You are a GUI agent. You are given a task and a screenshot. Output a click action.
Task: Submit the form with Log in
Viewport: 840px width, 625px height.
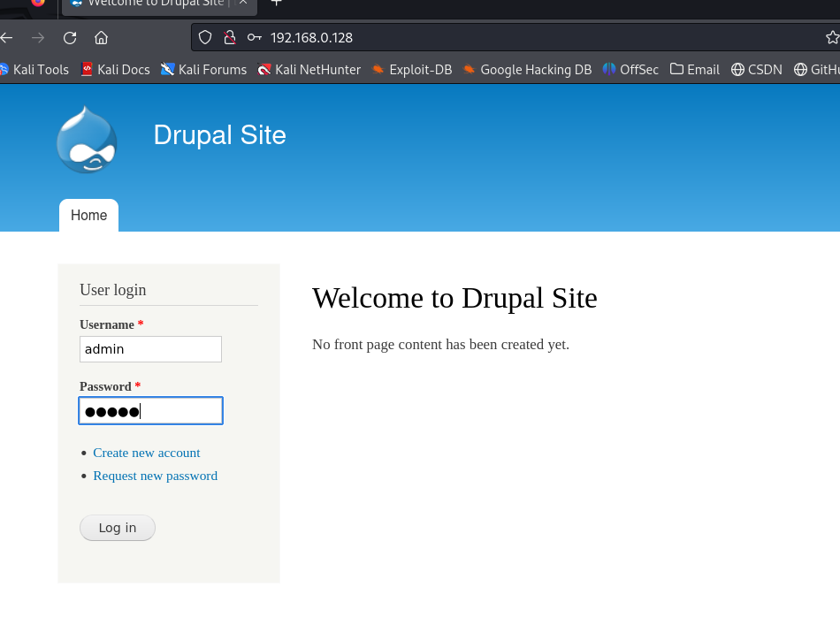118,528
